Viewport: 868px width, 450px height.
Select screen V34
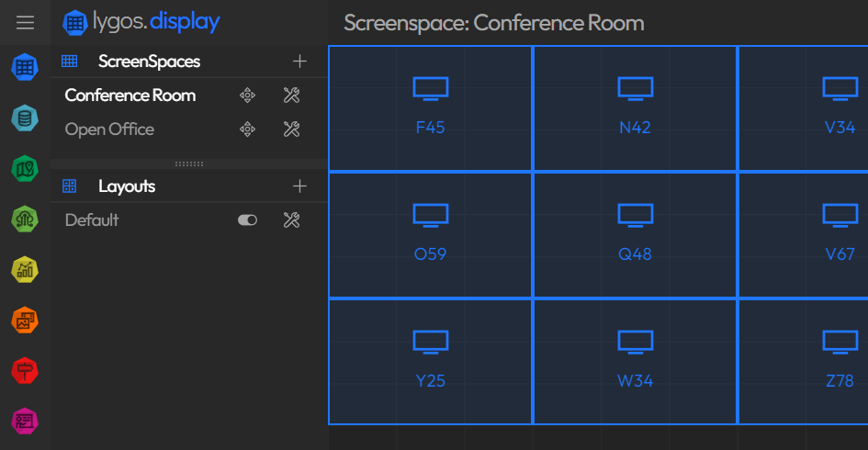click(x=804, y=108)
